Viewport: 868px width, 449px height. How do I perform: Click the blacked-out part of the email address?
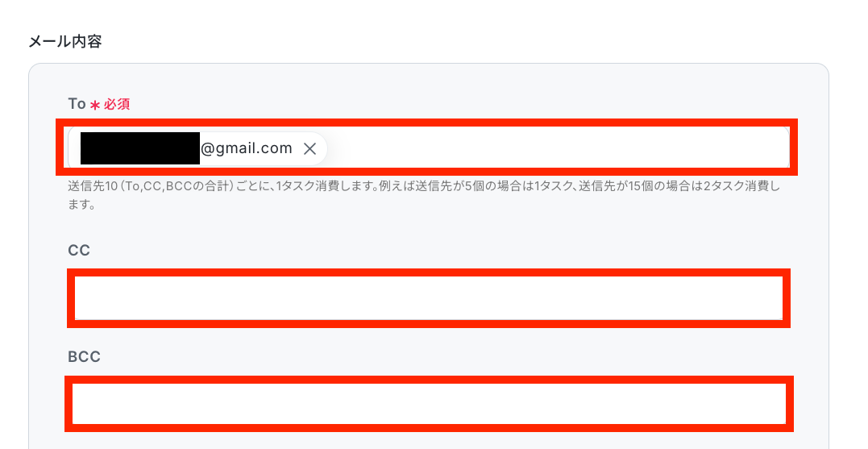[140, 148]
